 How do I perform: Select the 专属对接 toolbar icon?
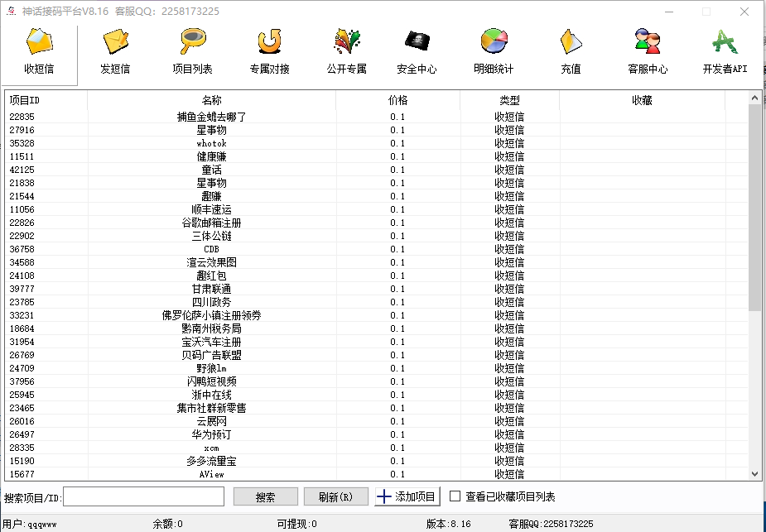(x=269, y=41)
